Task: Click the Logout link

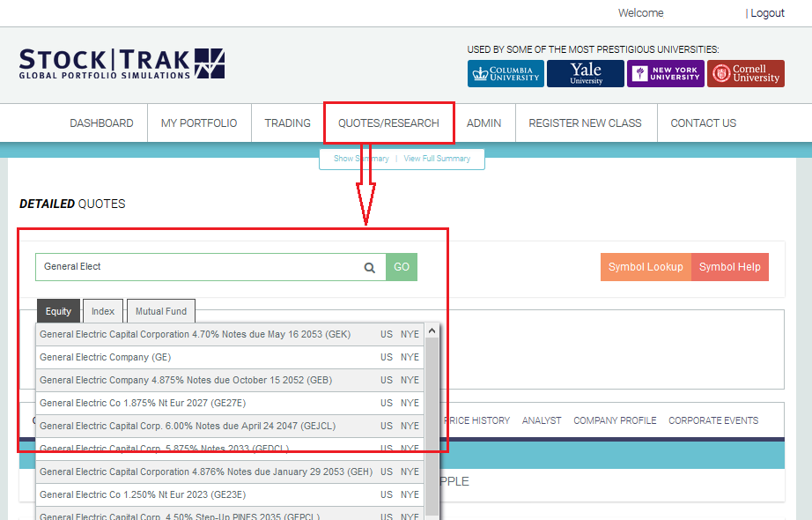Action: [767, 13]
